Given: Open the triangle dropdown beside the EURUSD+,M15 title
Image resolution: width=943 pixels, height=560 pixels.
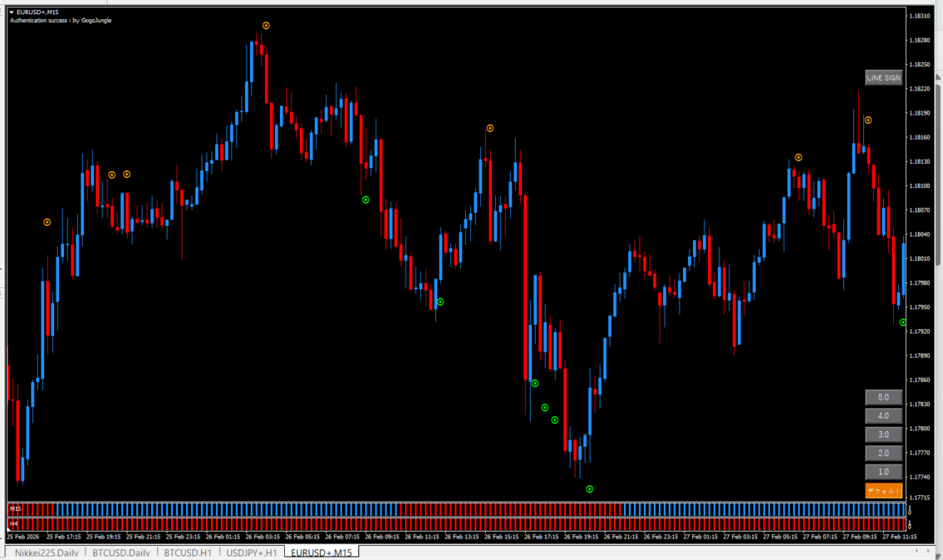Looking at the screenshot, I should 12,12.
